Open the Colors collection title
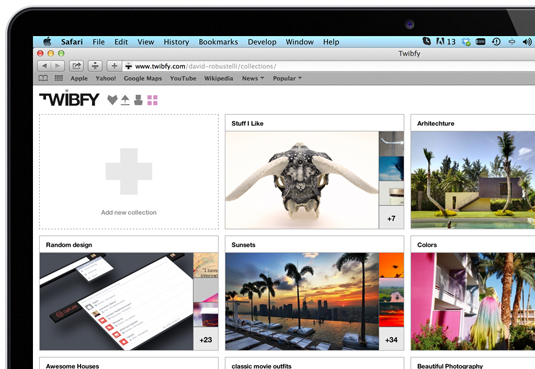535x369 pixels. point(427,245)
